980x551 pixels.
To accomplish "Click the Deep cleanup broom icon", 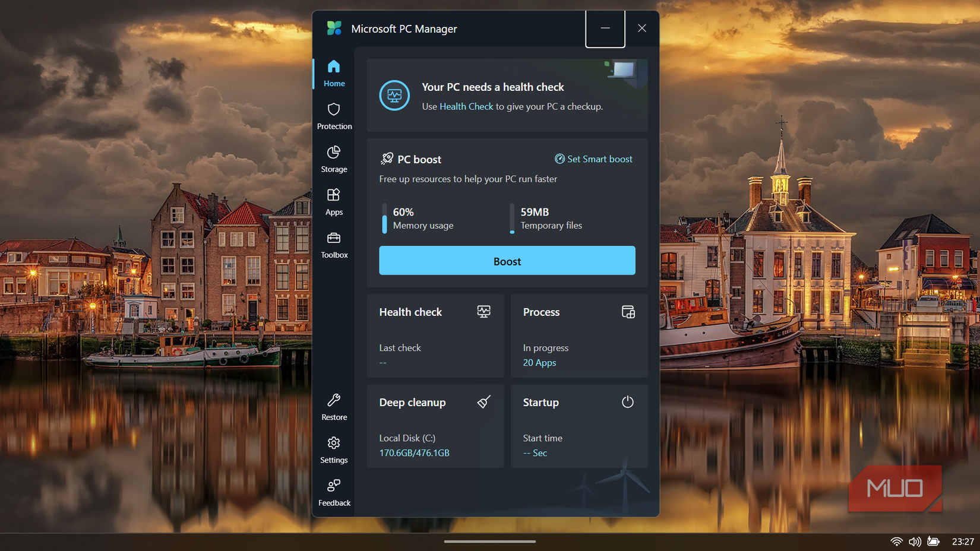I will click(483, 402).
